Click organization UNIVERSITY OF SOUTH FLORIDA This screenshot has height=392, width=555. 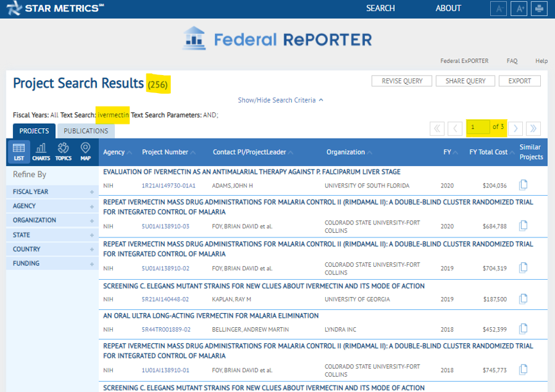[x=367, y=185]
